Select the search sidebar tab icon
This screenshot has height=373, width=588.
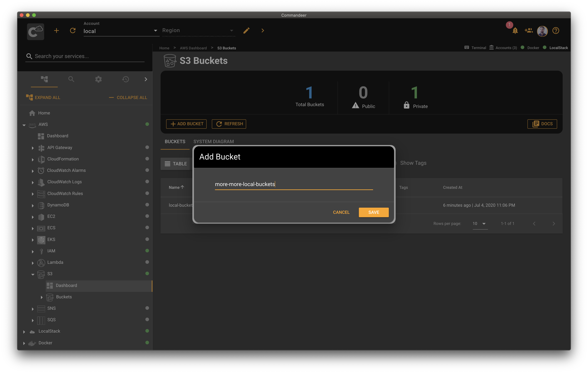click(71, 79)
